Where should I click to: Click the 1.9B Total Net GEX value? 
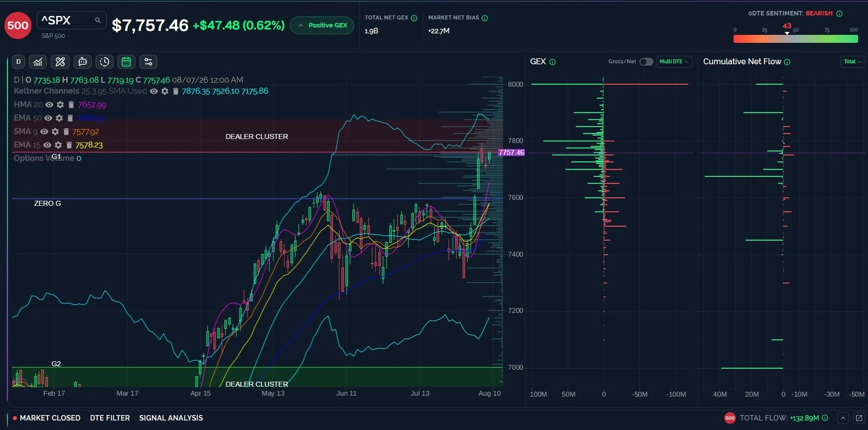(372, 31)
